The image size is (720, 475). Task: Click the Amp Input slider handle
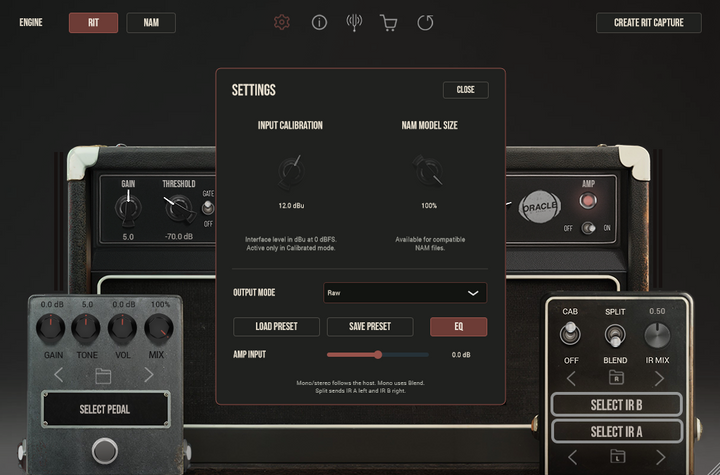coord(378,355)
